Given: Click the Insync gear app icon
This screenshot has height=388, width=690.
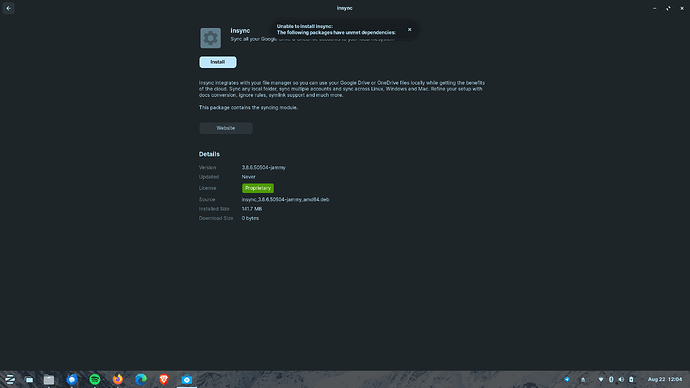Looking at the screenshot, I should (x=210, y=38).
